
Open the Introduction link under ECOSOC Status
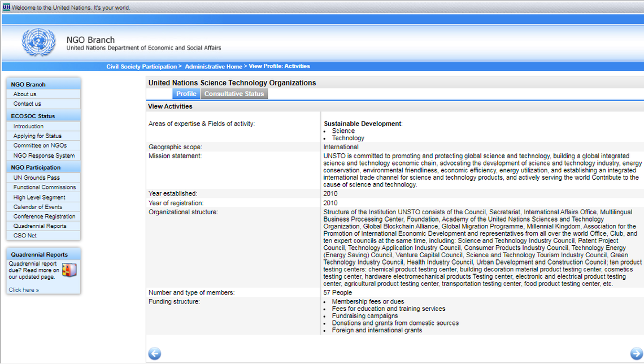pos(28,127)
